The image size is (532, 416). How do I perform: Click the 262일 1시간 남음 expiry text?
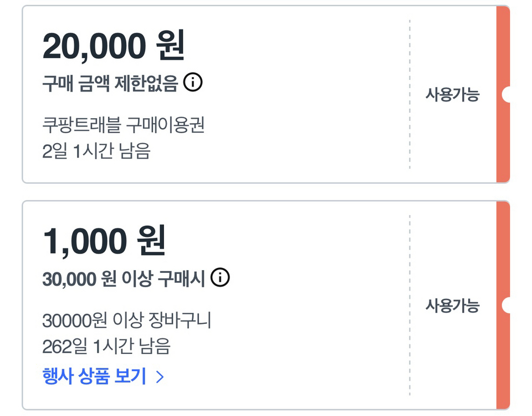pyautogui.click(x=106, y=347)
